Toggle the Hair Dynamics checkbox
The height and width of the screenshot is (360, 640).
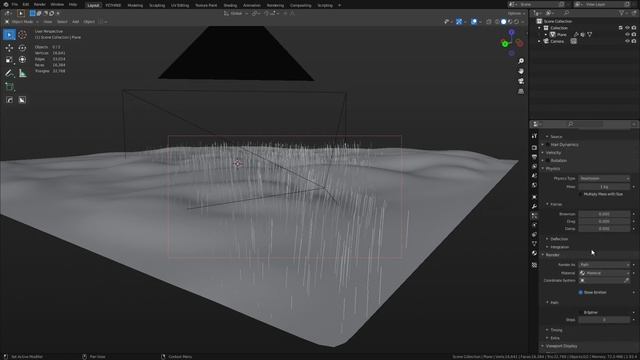(548, 144)
